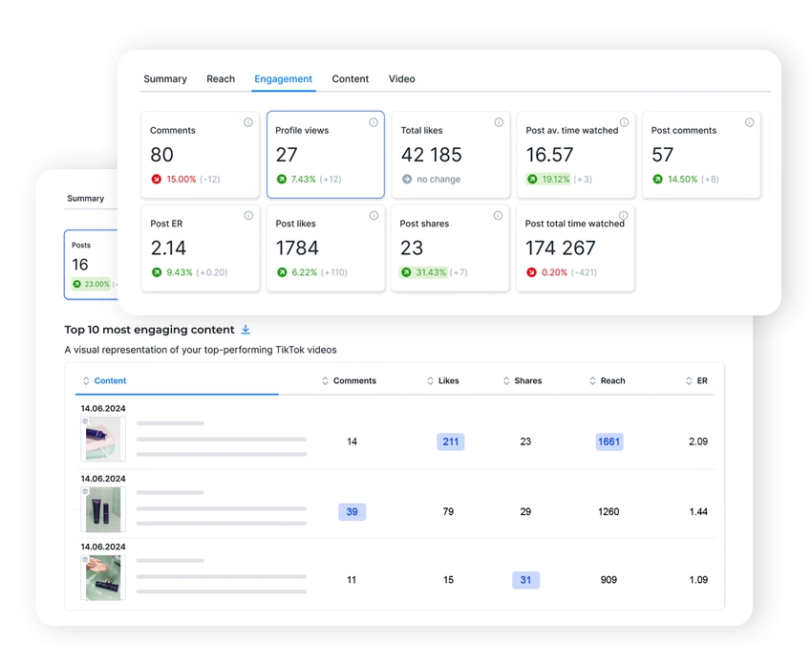Open thumbnail of the 39-comments video
This screenshot has height=667, width=812.
click(x=103, y=509)
